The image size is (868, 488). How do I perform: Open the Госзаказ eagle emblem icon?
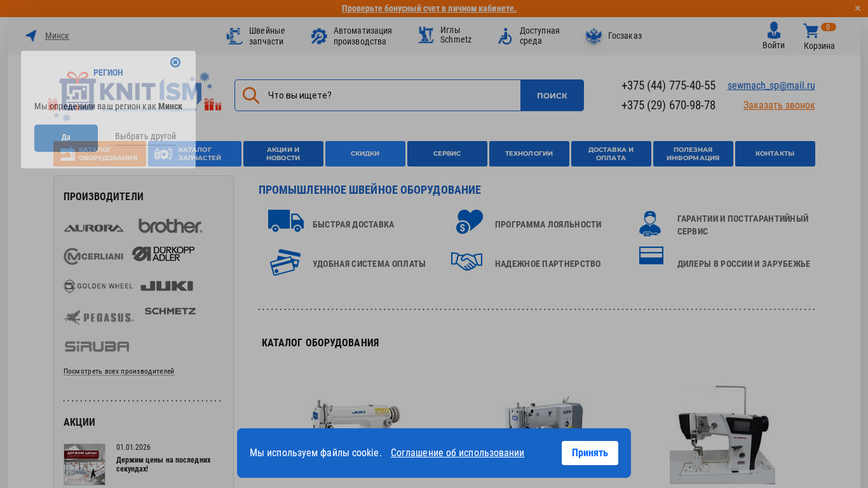[x=593, y=36]
